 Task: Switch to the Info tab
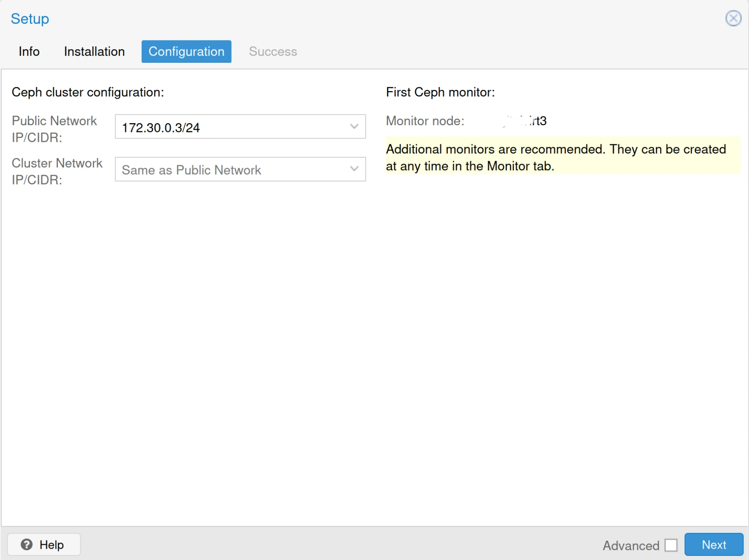pos(28,51)
